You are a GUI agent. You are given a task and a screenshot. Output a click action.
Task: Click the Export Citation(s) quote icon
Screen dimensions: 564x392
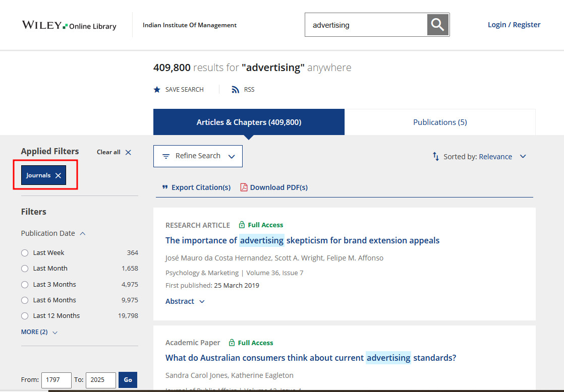165,187
